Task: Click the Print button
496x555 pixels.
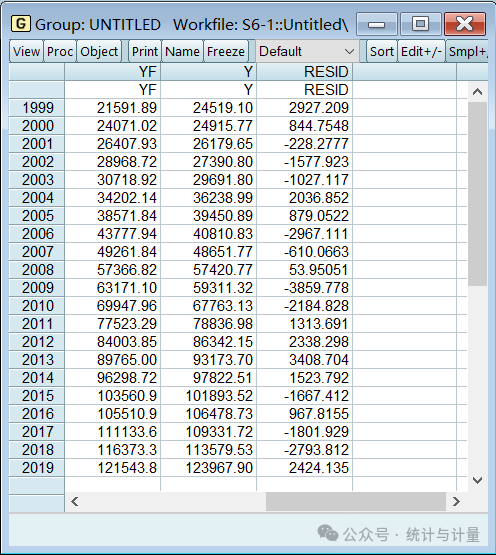Action: coord(145,52)
